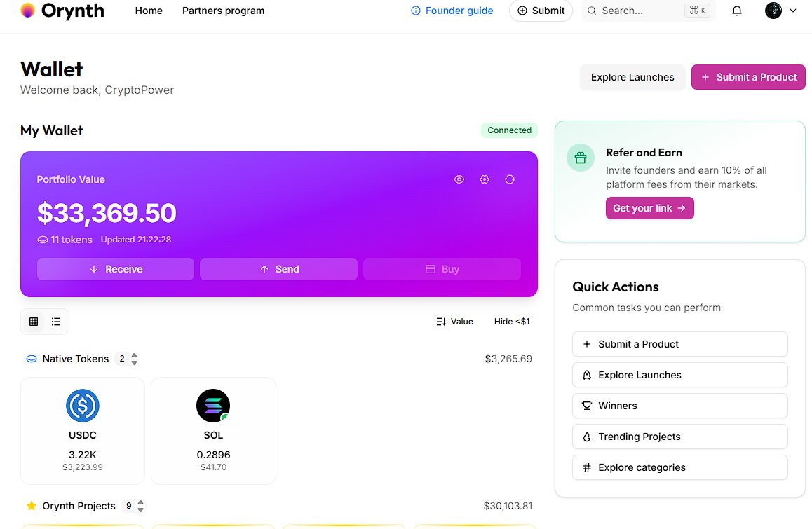Open the user avatar profile menu
This screenshot has height=529, width=812.
[773, 11]
